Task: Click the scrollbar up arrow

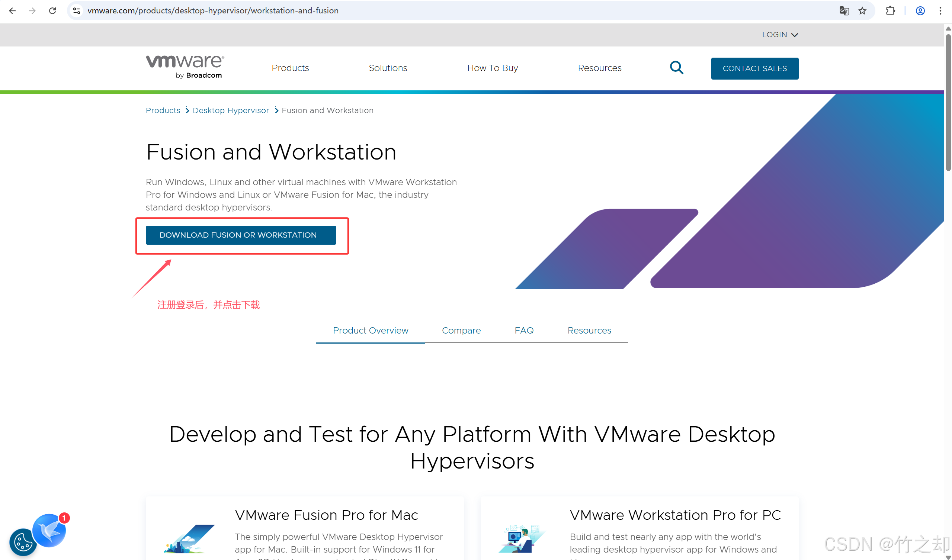Action: [x=948, y=29]
